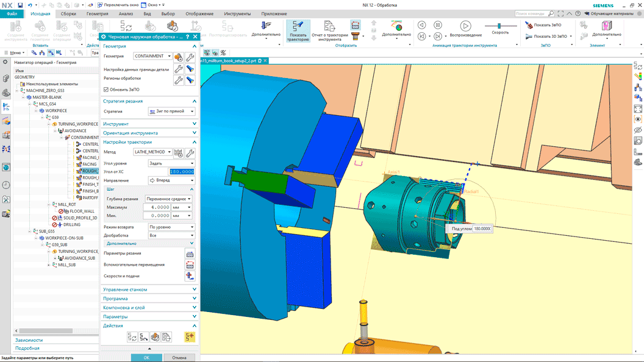Click the pause animation button in the ribbon
The image size is (644, 362).
click(x=438, y=25)
